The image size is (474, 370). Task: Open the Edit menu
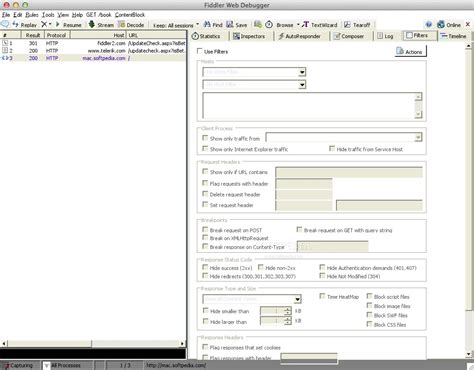[x=18, y=15]
